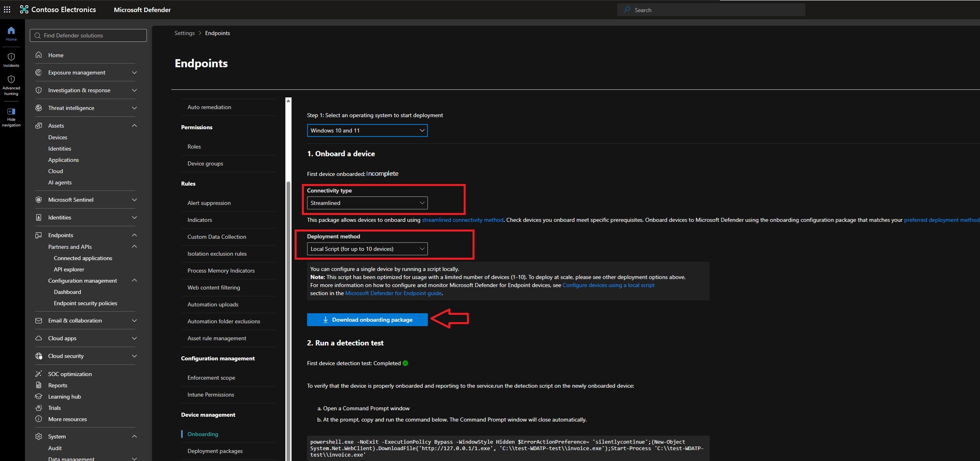This screenshot has height=461, width=980.
Task: Open Endpoint security policies nav item
Action: [x=85, y=303]
